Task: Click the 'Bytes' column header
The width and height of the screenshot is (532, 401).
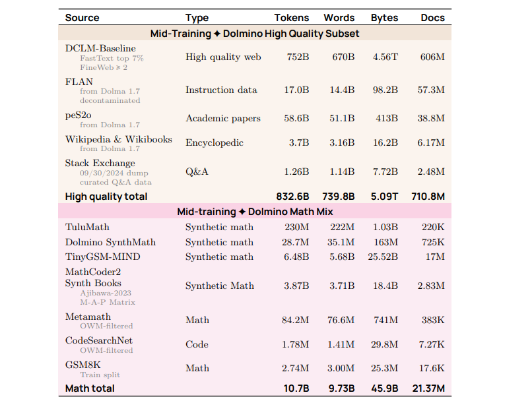Action: point(384,18)
